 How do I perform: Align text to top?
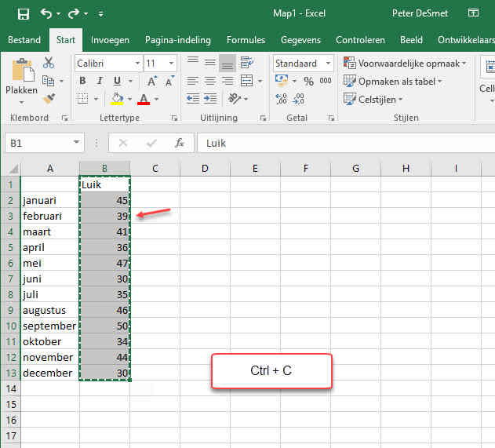[192, 63]
